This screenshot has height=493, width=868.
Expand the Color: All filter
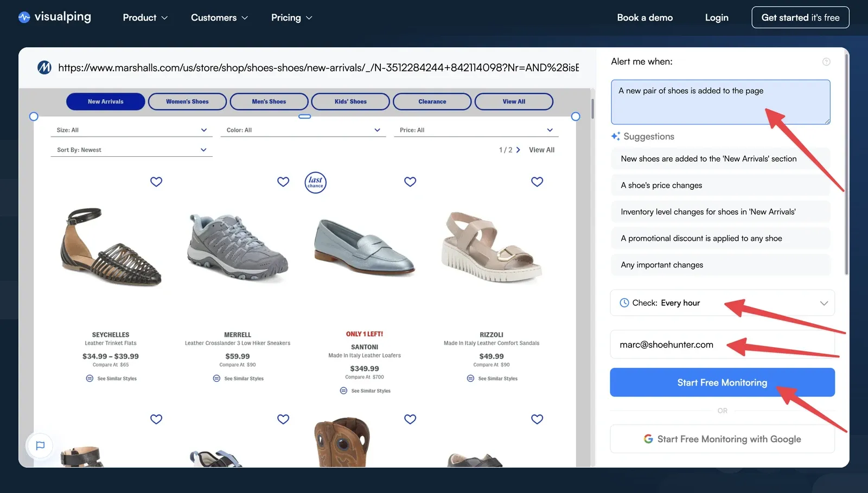tap(303, 130)
